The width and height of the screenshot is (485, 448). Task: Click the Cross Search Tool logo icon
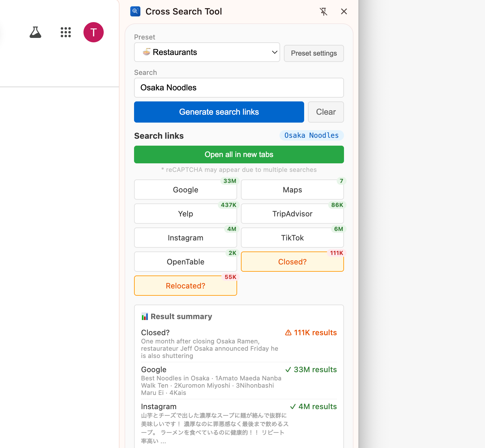point(135,11)
